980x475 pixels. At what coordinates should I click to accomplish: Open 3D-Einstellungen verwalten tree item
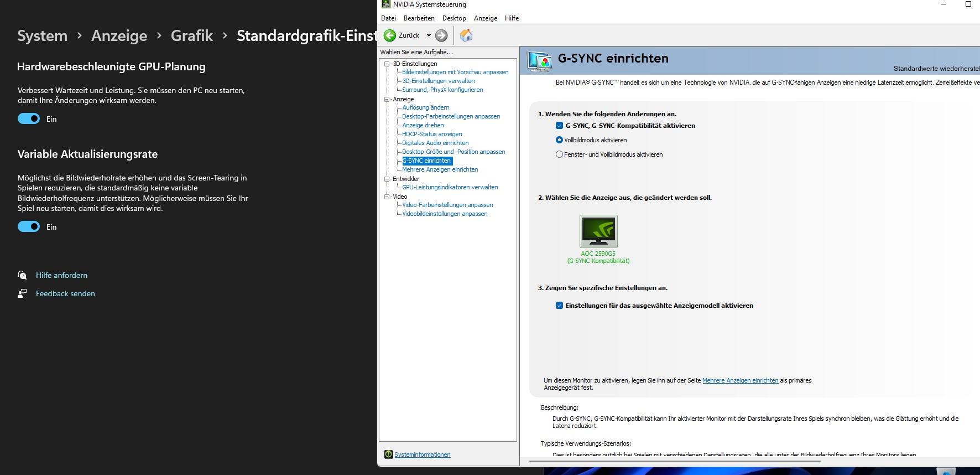439,81
